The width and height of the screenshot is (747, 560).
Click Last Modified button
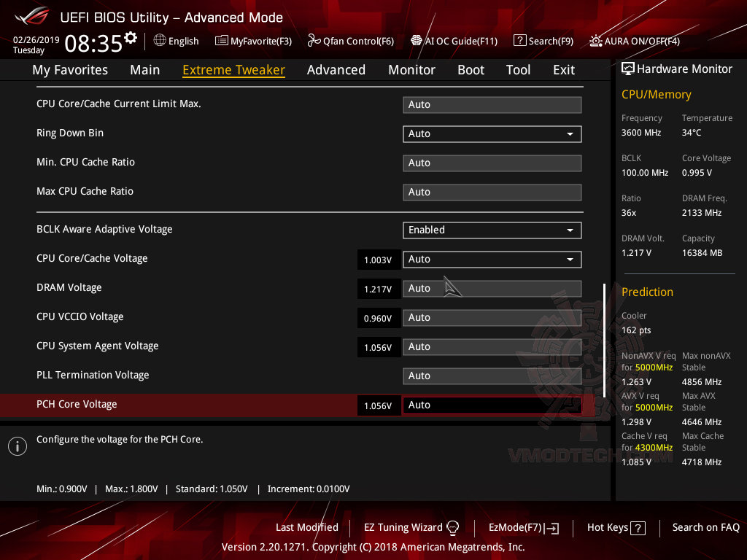click(x=307, y=528)
